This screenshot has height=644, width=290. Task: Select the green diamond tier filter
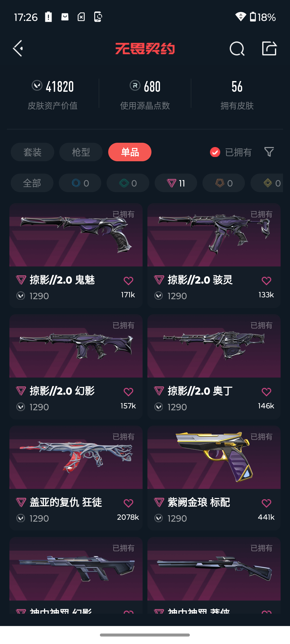[x=128, y=183]
